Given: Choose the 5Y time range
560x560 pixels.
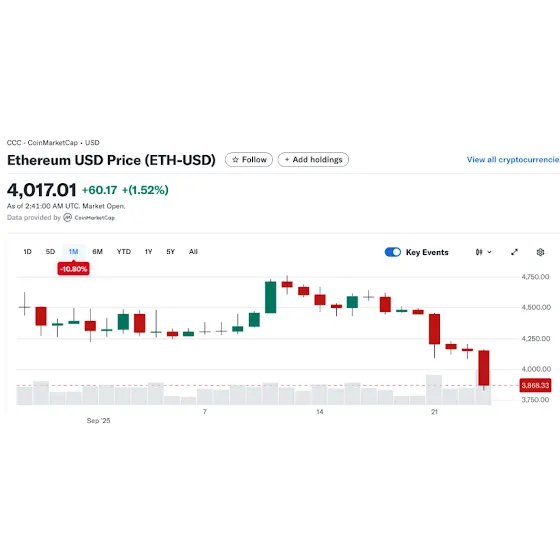Looking at the screenshot, I should point(171,252).
